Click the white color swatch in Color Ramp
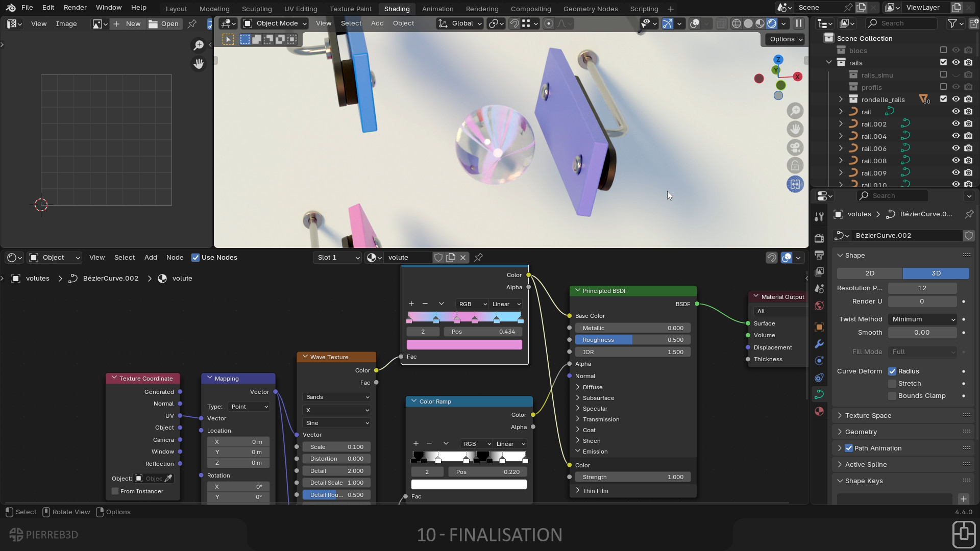Screen dimensions: 980x551 tap(469, 485)
